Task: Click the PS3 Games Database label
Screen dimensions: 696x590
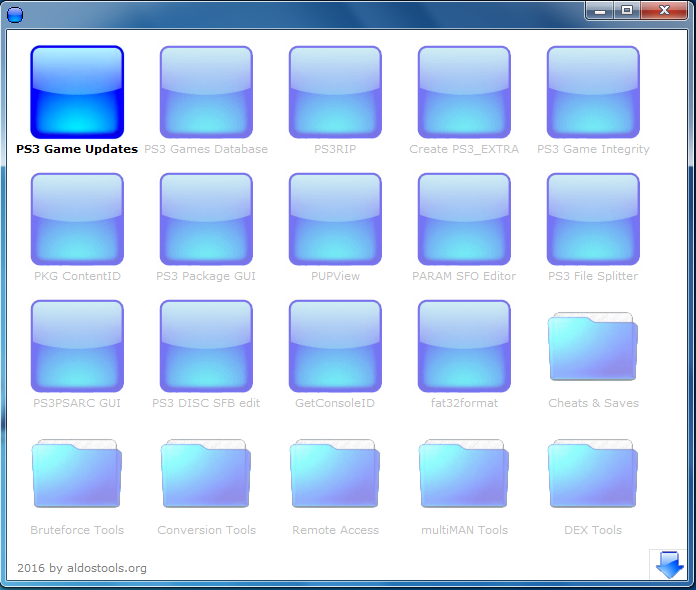Action: [x=206, y=149]
